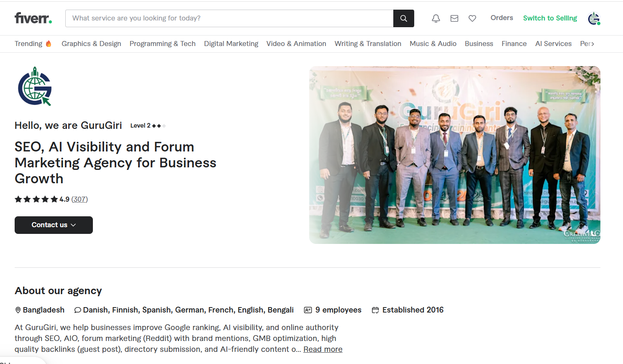This screenshot has width=623, height=364.
Task: Click the 'About our agency' heading
Action: (x=58, y=291)
